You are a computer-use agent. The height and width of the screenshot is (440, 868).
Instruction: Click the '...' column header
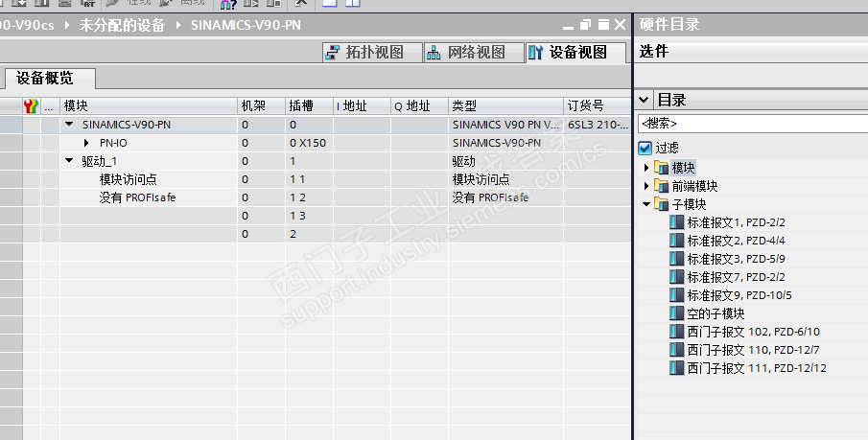point(50,105)
